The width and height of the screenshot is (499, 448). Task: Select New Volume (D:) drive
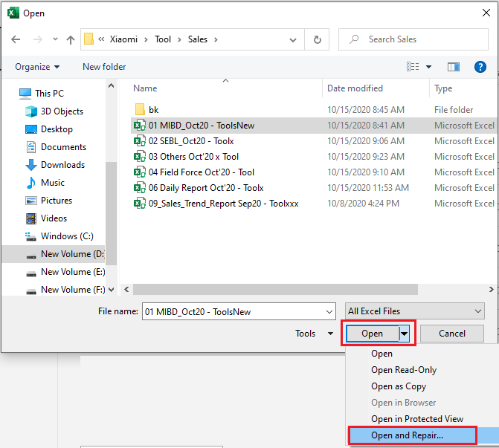point(54,254)
